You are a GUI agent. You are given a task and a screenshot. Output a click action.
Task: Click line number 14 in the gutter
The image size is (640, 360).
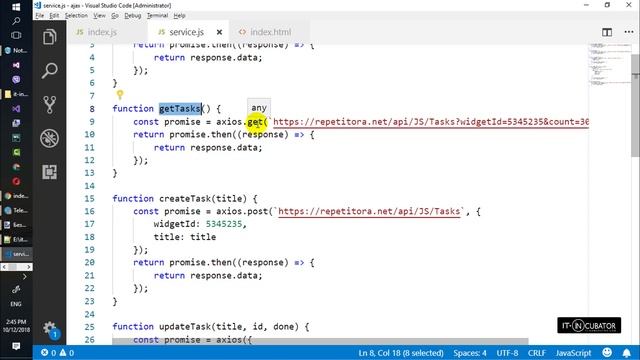point(89,186)
